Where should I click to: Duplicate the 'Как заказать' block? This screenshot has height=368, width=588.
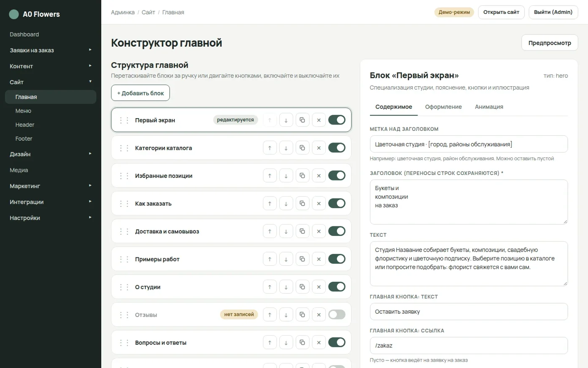tap(302, 204)
